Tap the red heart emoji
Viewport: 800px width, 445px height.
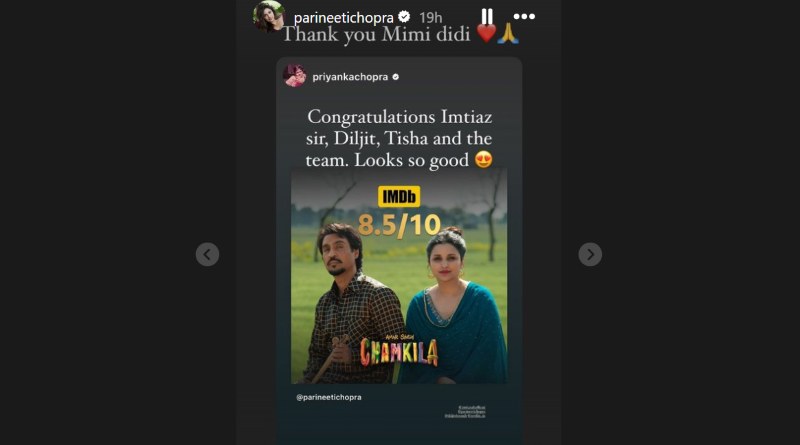click(x=486, y=34)
